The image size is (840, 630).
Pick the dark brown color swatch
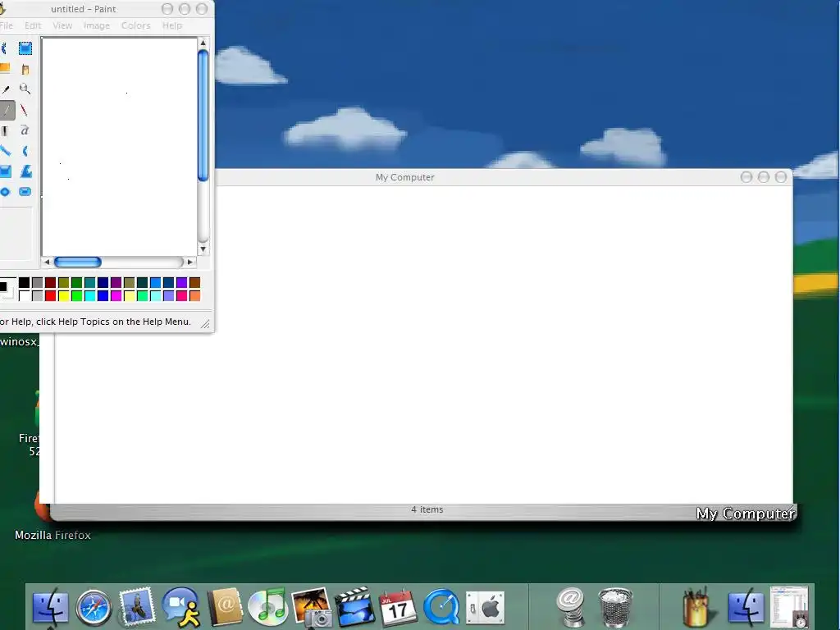195,282
